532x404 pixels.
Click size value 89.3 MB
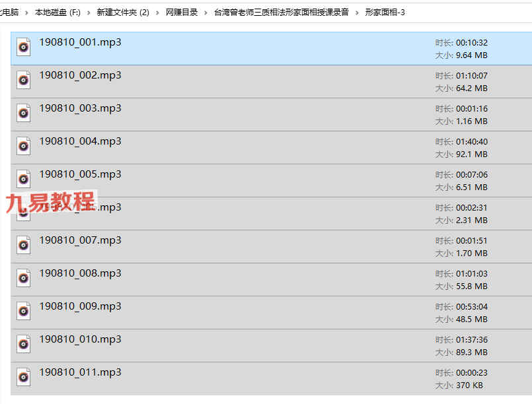(x=472, y=353)
